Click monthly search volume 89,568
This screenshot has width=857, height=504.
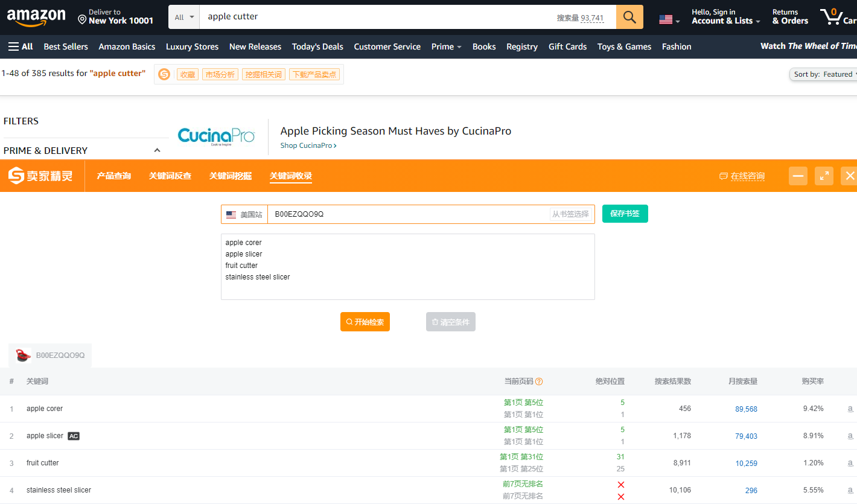coord(746,409)
